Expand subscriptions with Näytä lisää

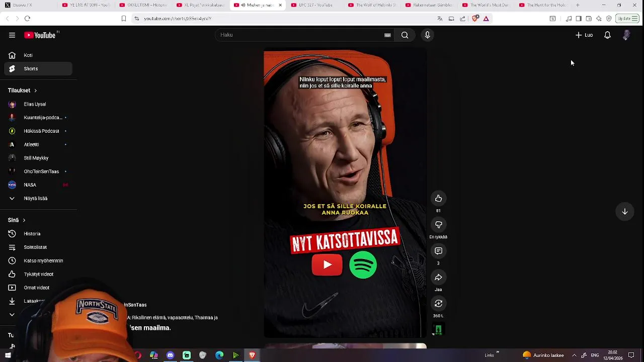pos(38,199)
